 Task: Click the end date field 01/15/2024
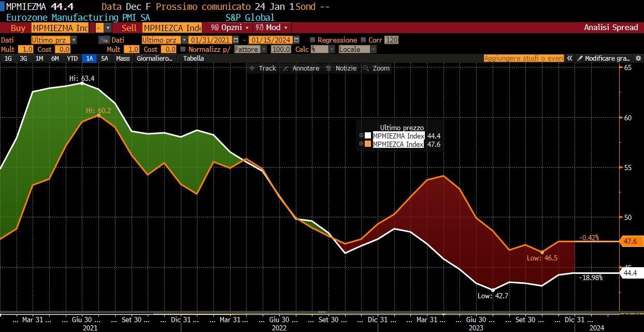pyautogui.click(x=270, y=40)
